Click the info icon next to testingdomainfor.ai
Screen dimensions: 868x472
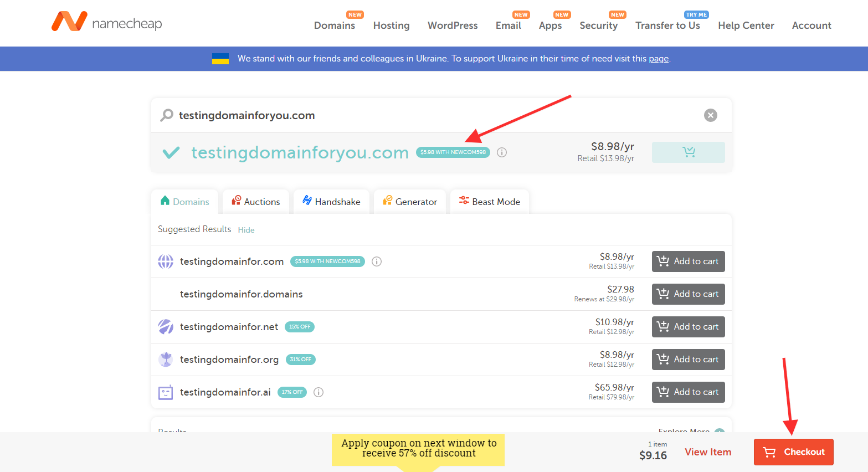pyautogui.click(x=319, y=392)
